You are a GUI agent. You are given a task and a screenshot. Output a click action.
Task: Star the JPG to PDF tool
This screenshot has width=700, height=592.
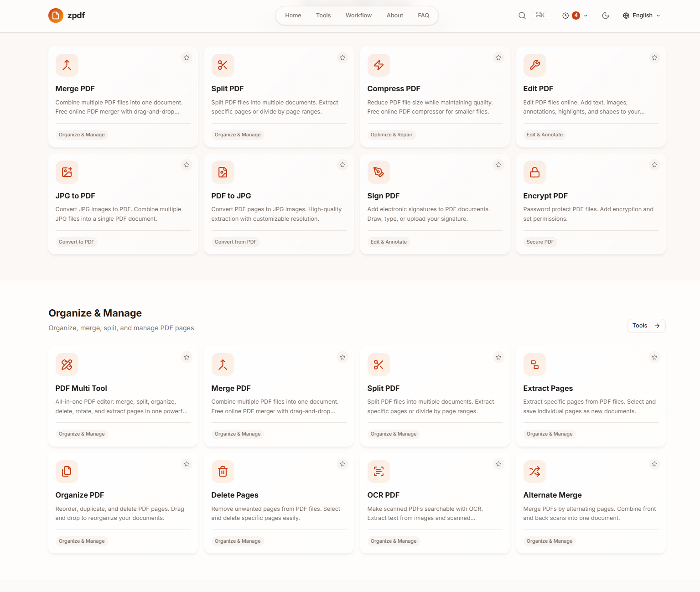point(187,165)
